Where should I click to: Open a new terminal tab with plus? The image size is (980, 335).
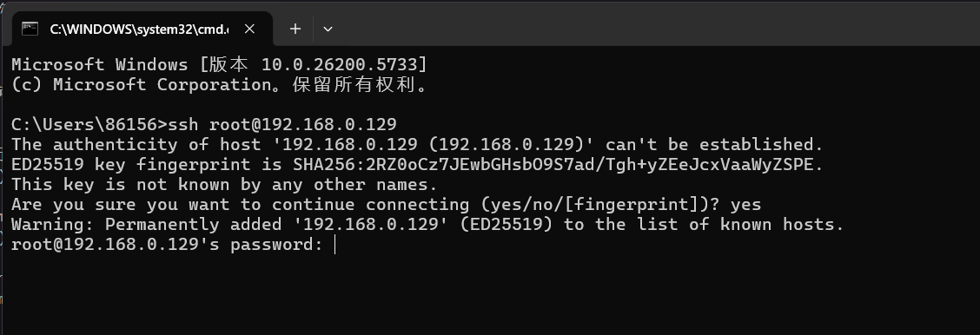click(x=295, y=29)
